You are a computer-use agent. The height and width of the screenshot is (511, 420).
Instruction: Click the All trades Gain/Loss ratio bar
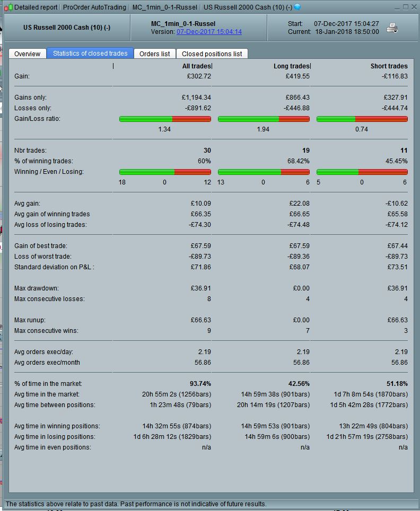coord(165,119)
